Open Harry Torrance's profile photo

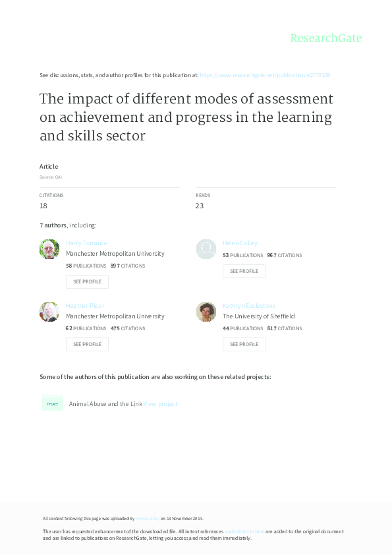click(x=49, y=248)
